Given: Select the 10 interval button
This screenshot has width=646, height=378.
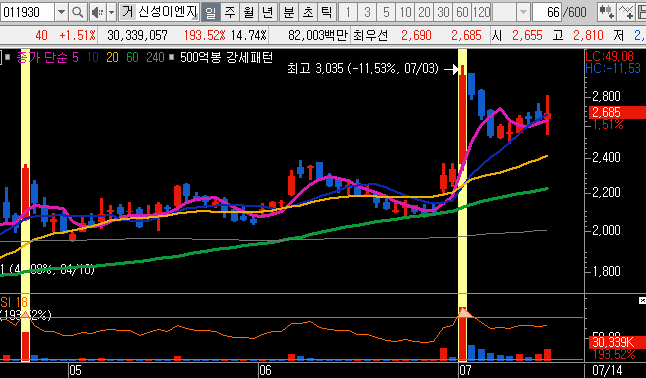Looking at the screenshot, I should [405, 12].
